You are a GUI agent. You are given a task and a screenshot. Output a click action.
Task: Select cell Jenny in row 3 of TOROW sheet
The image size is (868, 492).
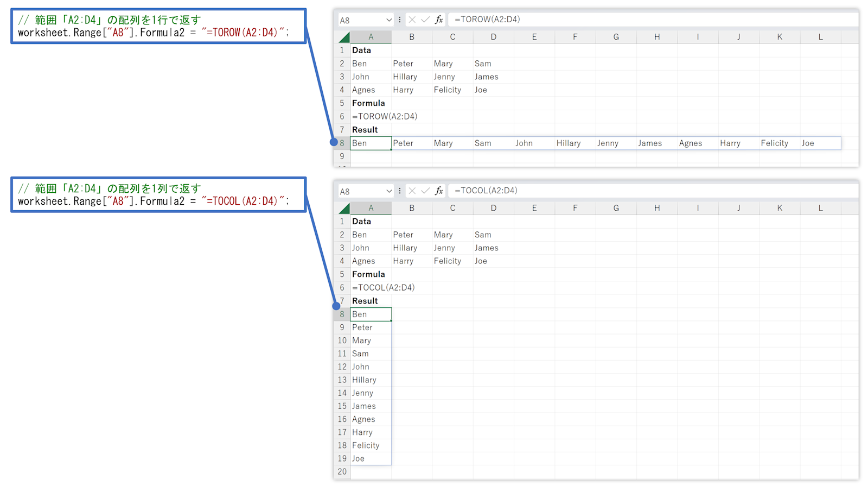tap(452, 77)
